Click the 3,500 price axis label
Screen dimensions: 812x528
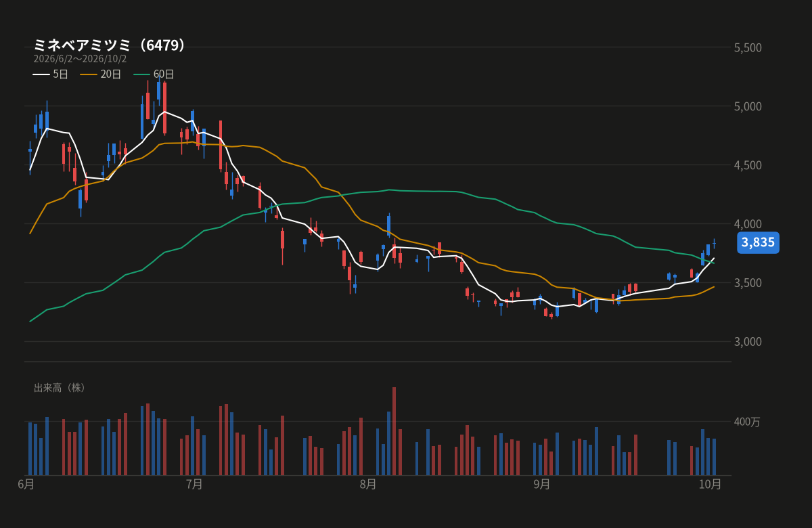point(748,282)
